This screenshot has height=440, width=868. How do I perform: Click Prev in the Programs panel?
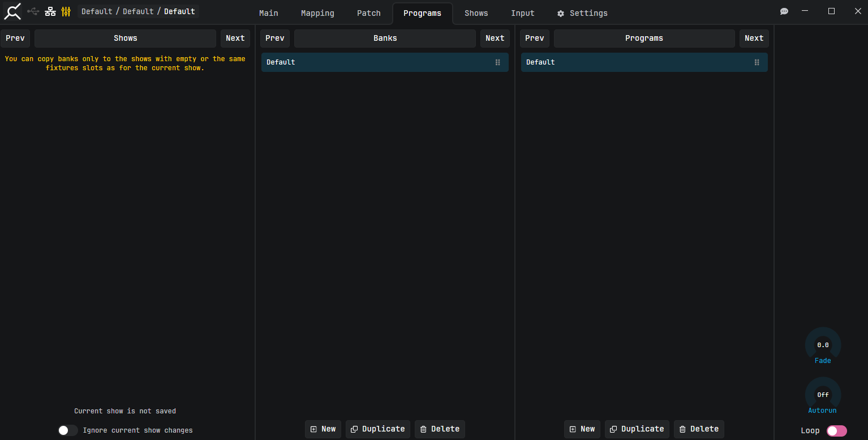pos(535,39)
